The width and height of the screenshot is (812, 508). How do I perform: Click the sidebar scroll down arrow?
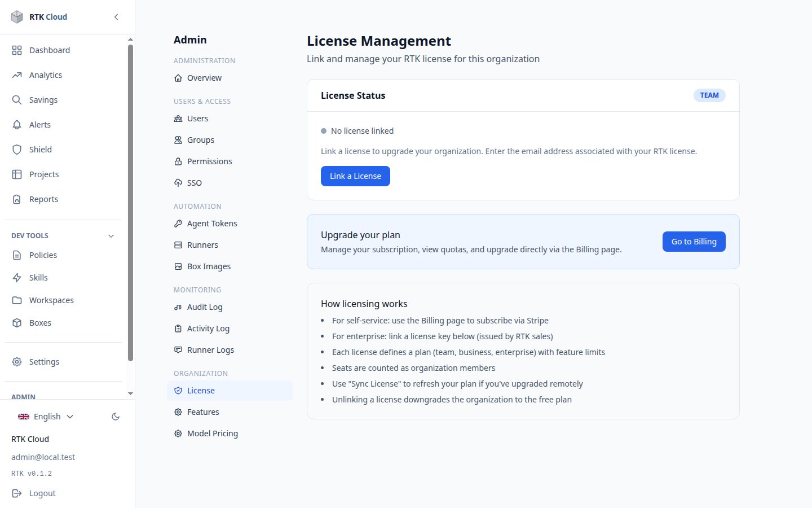(131, 393)
